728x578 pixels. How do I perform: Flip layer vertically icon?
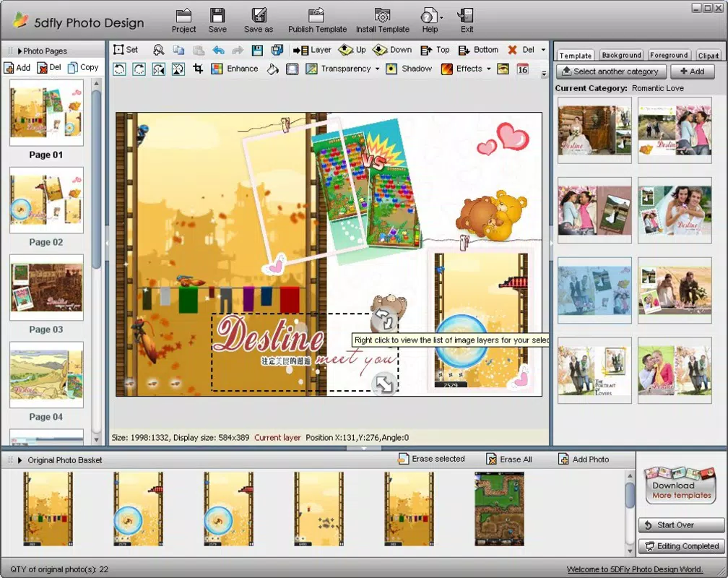(x=178, y=69)
